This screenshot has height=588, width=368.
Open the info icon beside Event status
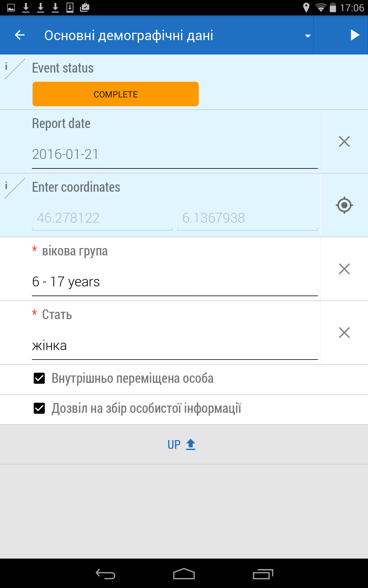[x=7, y=67]
